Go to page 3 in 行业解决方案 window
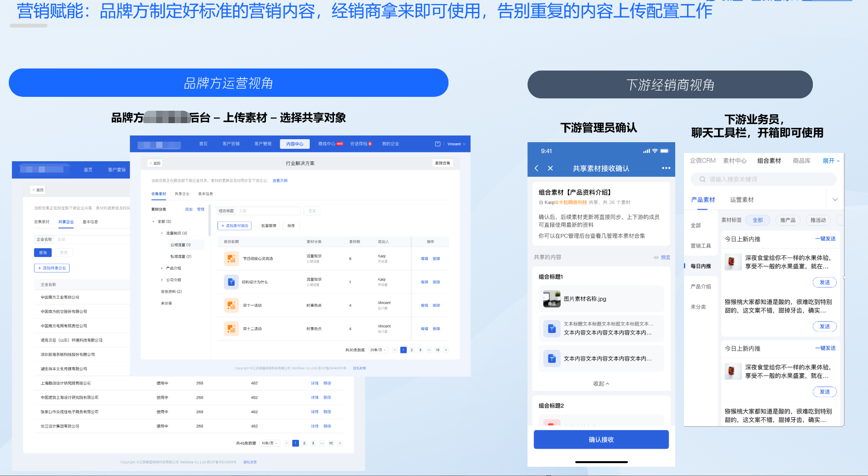The image size is (868, 476). click(420, 350)
